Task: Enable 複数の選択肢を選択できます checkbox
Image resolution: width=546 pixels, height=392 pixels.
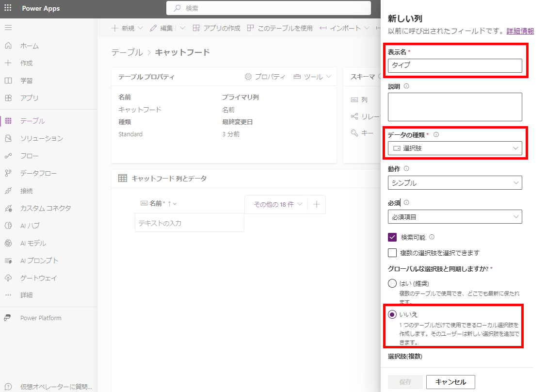Action: pyautogui.click(x=393, y=253)
